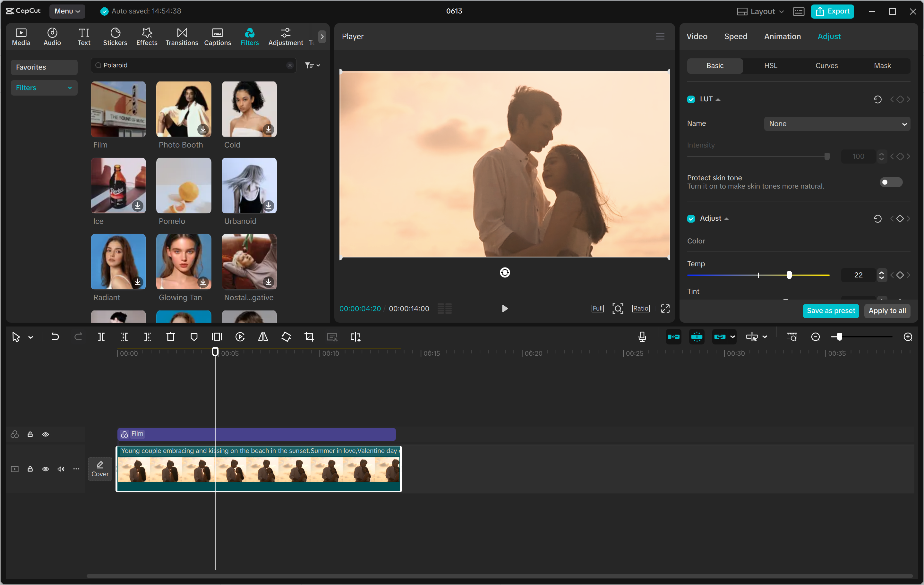Play the video preview
This screenshot has width=924, height=585.
click(x=505, y=309)
